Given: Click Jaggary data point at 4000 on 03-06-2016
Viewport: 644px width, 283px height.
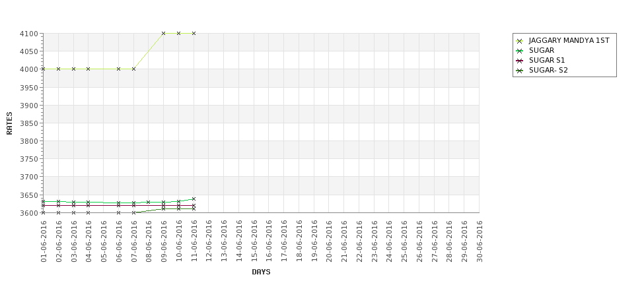Looking at the screenshot, I should click(73, 69).
